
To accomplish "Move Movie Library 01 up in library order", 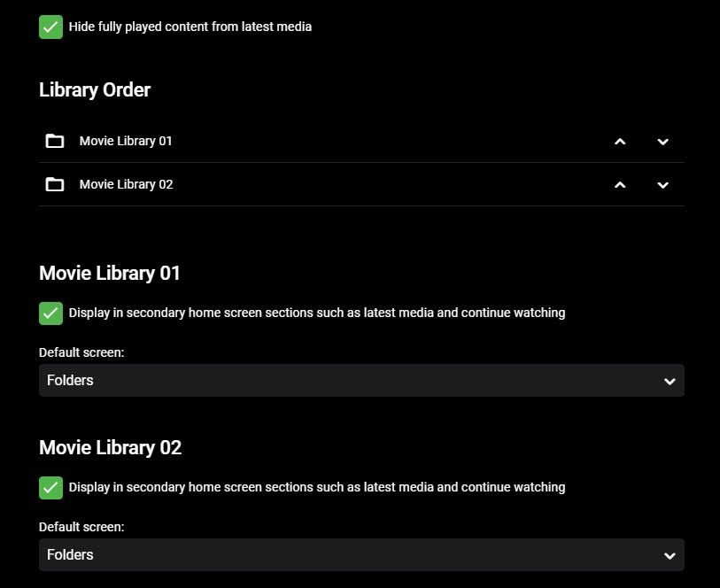I will (x=620, y=141).
